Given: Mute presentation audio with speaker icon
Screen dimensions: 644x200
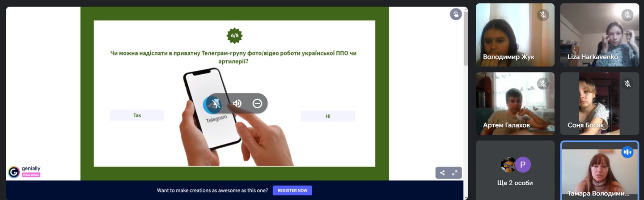Looking at the screenshot, I should click(237, 103).
